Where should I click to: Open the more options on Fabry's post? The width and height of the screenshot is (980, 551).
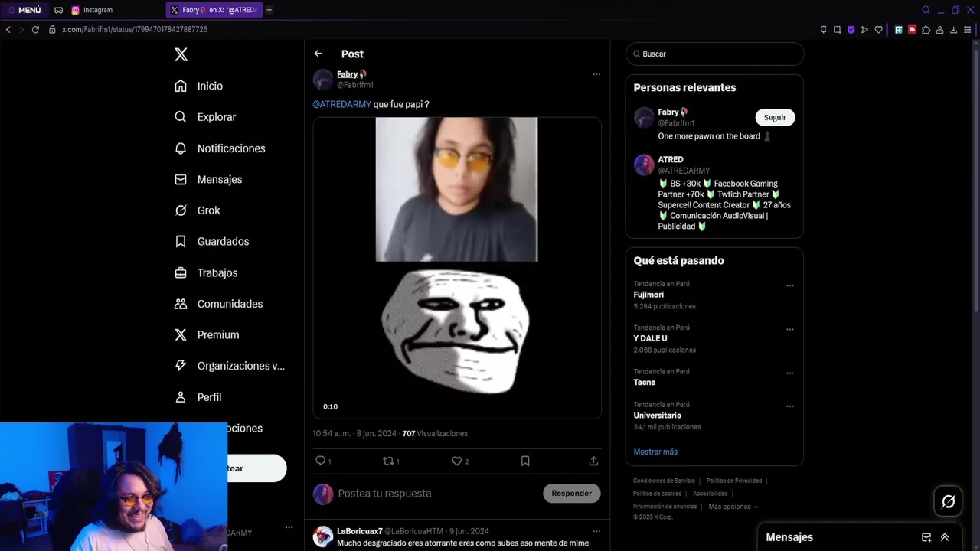[596, 74]
